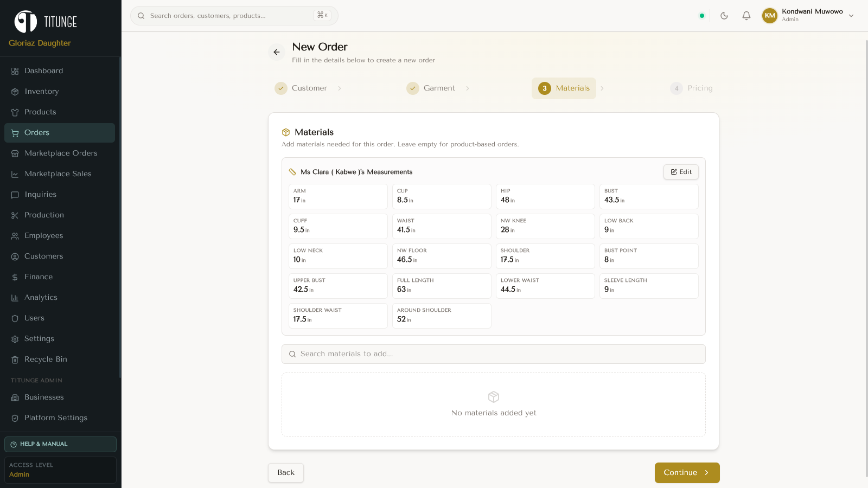Click the Analytics bar chart icon

[x=15, y=298]
